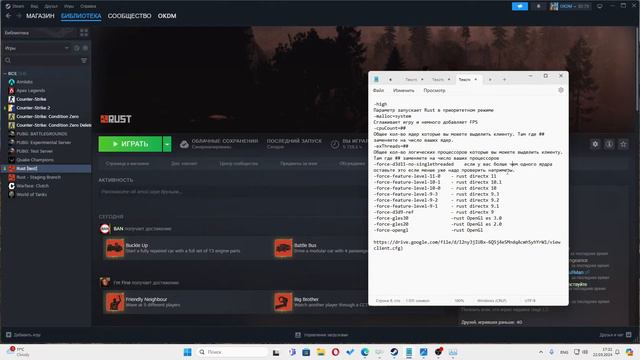Open the МАГАЗИН store tab
The width and height of the screenshot is (640, 360).
tap(40, 16)
